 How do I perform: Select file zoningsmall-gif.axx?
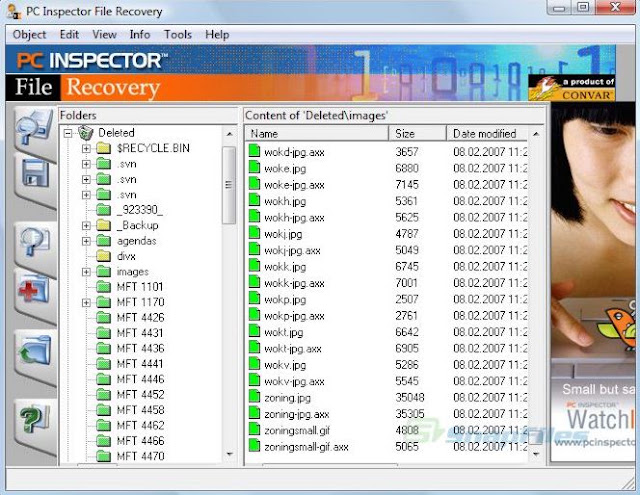pos(306,447)
